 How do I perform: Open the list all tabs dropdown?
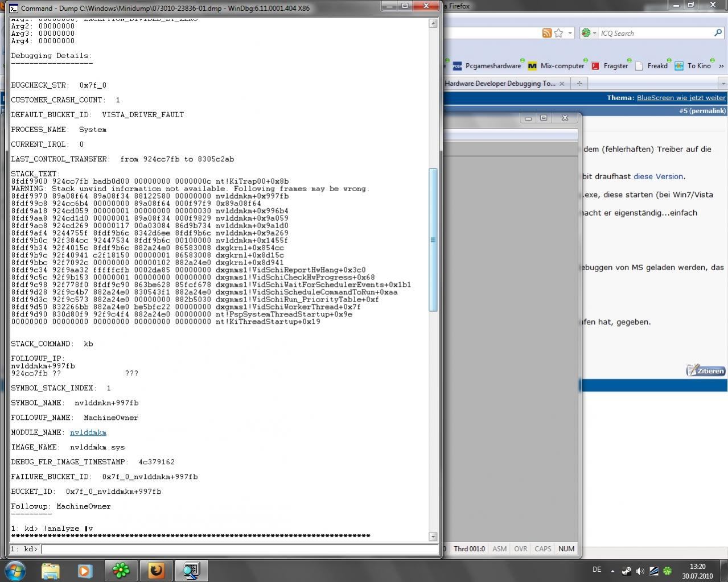click(723, 84)
